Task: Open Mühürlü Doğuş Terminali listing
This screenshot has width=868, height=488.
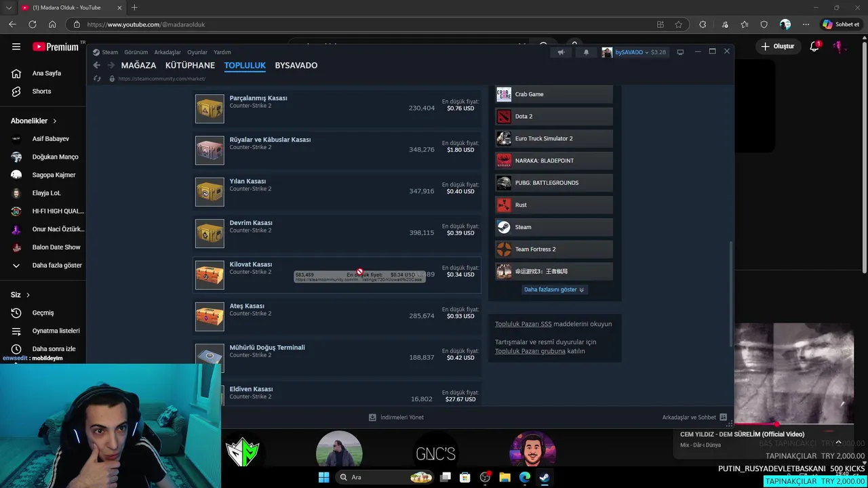Action: click(337, 358)
